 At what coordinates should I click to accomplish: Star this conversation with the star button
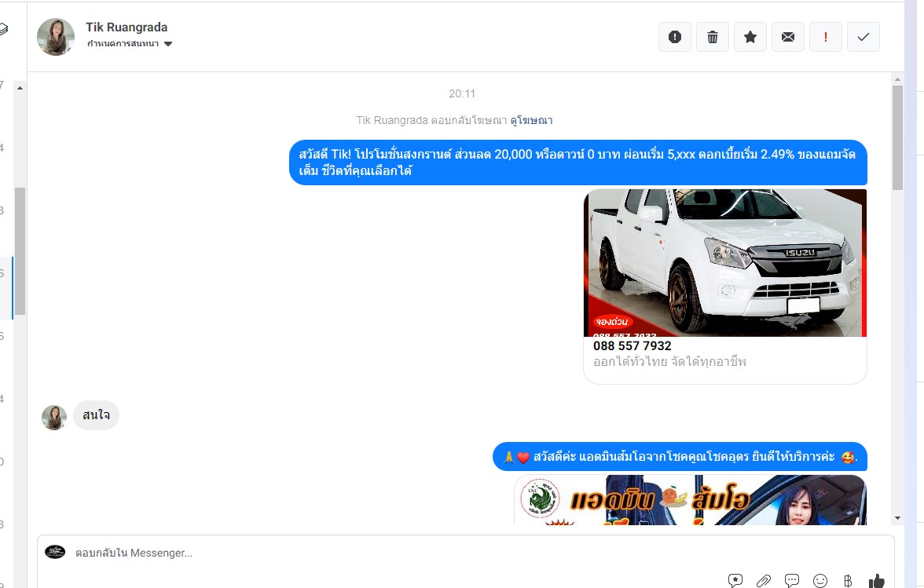pos(750,37)
